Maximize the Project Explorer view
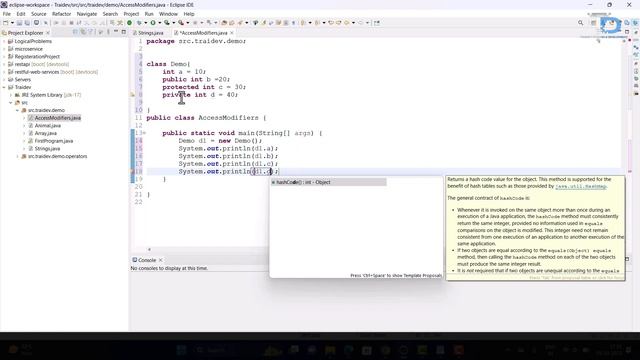 pos(123,32)
